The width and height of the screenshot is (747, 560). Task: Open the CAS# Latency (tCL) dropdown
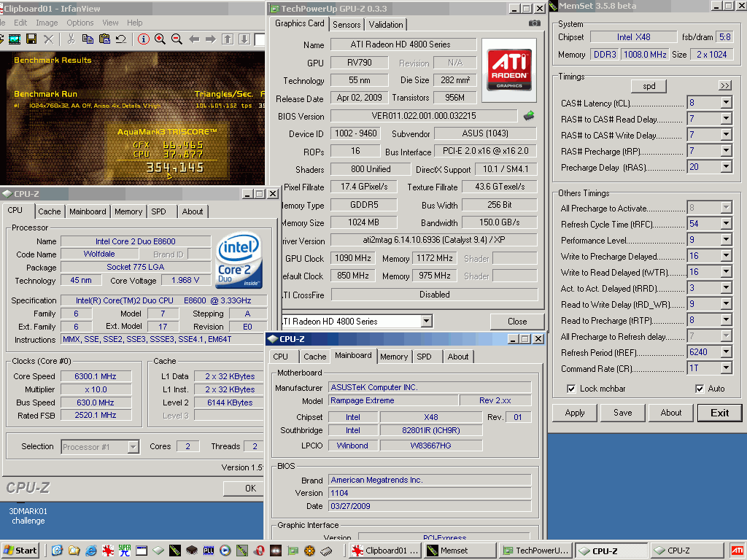[x=726, y=102]
